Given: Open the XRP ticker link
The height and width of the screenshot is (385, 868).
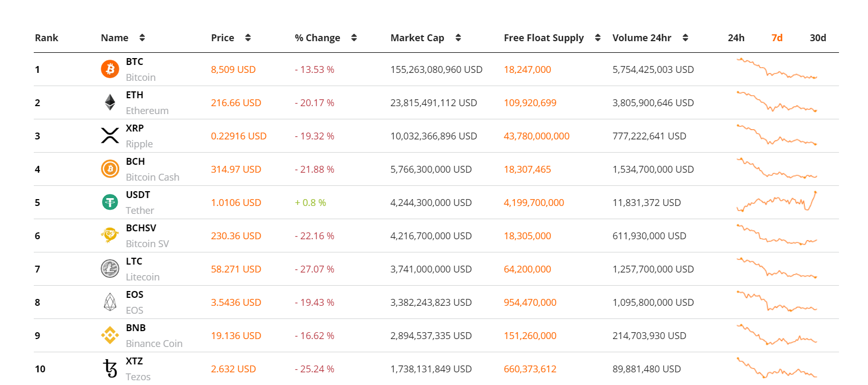Looking at the screenshot, I should click(135, 128).
